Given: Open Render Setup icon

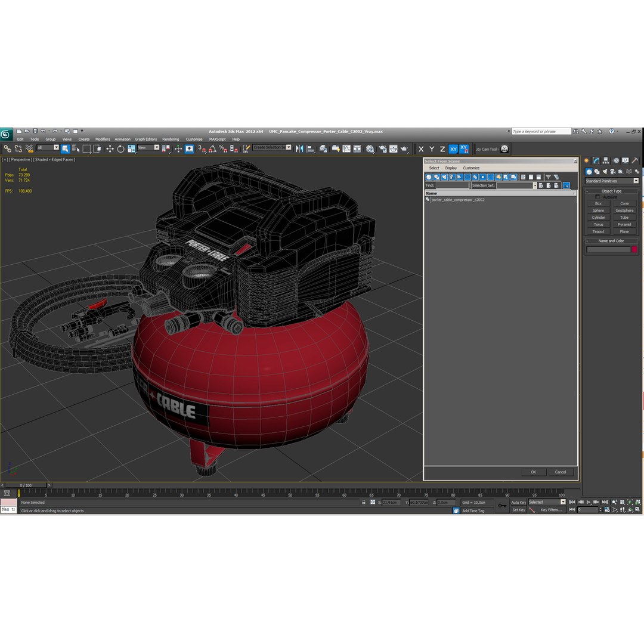Looking at the screenshot, I should click(x=382, y=148).
